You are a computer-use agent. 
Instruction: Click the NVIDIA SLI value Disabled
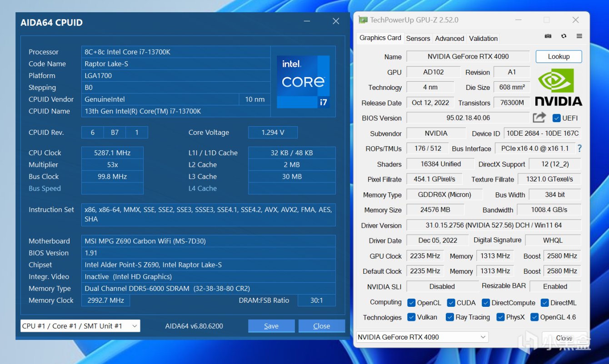[x=442, y=286]
